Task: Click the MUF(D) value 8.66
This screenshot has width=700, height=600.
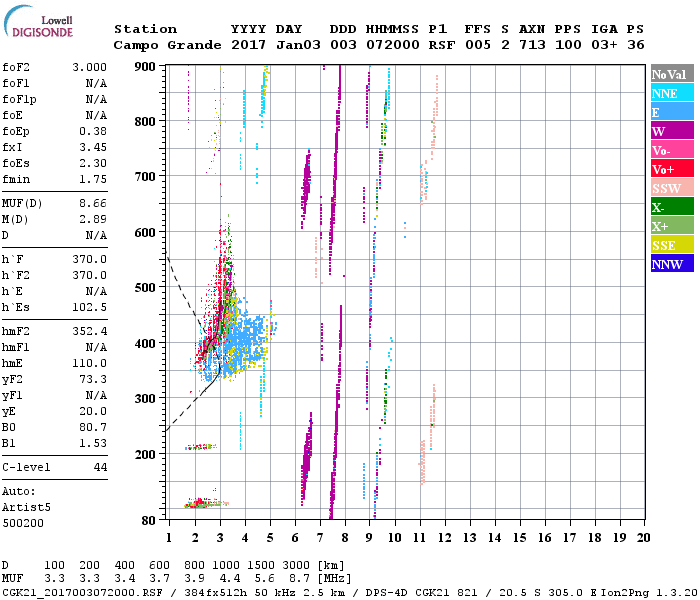Action: (x=93, y=204)
